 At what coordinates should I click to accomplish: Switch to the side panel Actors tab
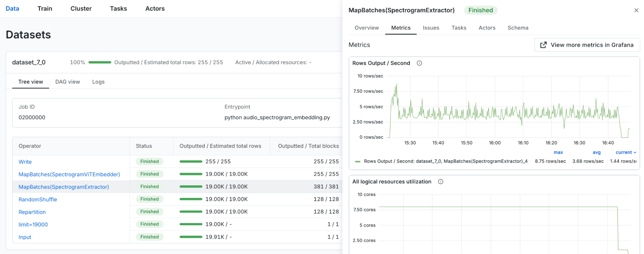pyautogui.click(x=487, y=28)
